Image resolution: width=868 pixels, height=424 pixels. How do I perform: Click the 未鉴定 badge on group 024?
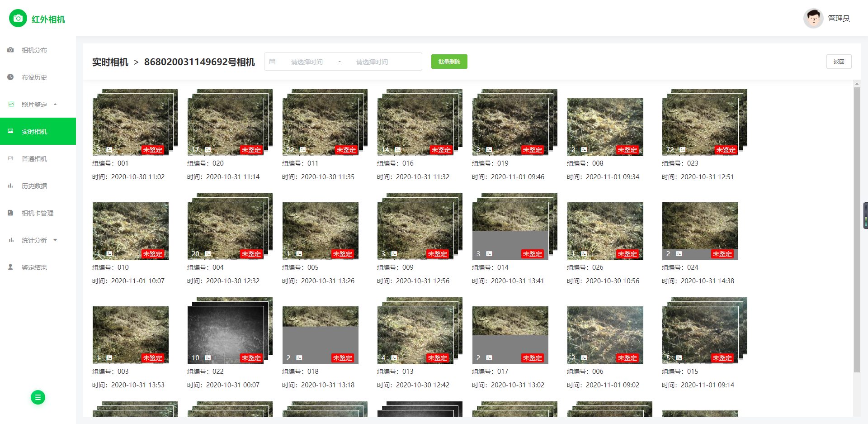722,254
